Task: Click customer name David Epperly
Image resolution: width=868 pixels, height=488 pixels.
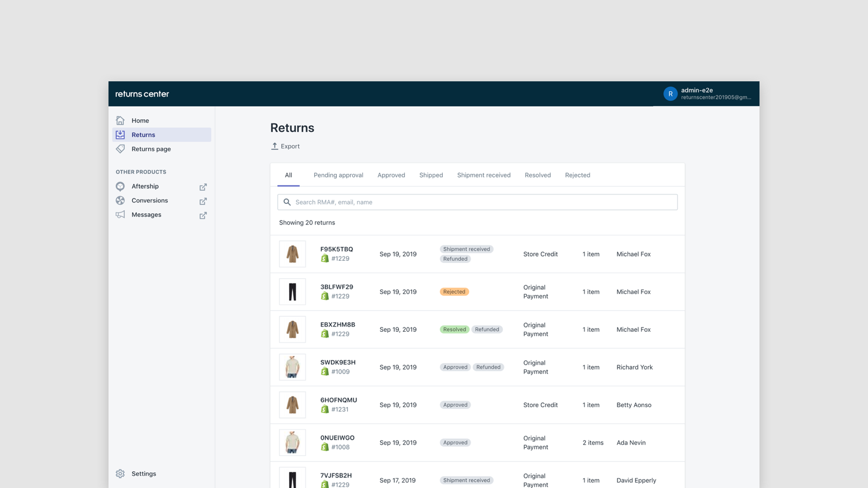Action: 636,480
